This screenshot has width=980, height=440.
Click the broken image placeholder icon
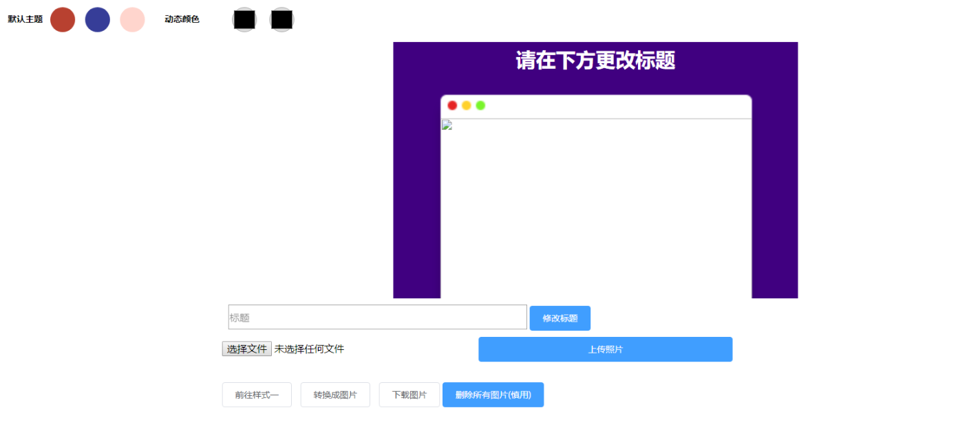[x=447, y=125]
